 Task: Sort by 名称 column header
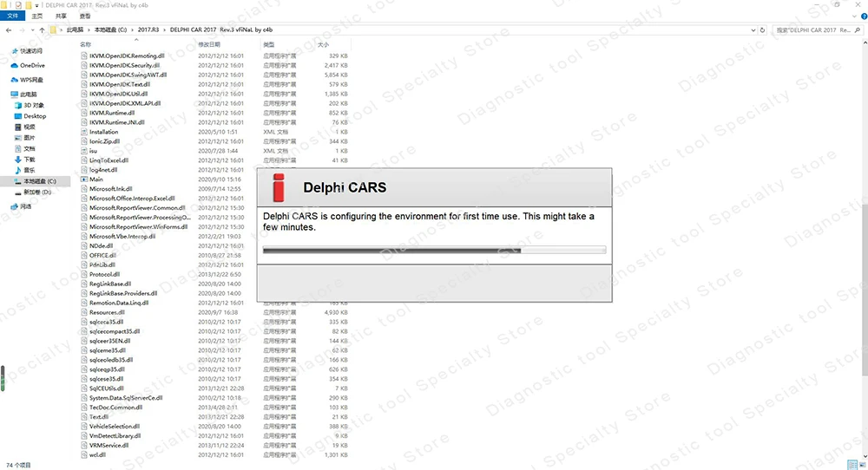pyautogui.click(x=85, y=44)
